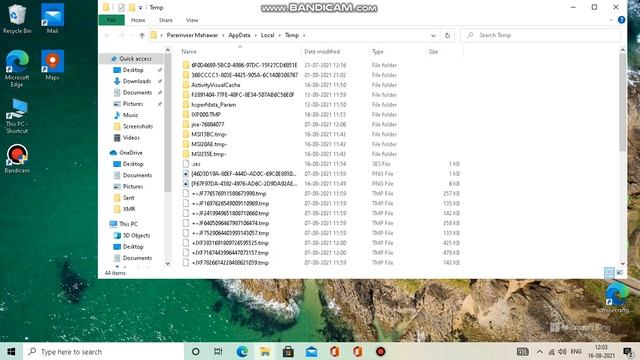
Task: Click the volume speaker icon in the tray
Action: (562, 351)
